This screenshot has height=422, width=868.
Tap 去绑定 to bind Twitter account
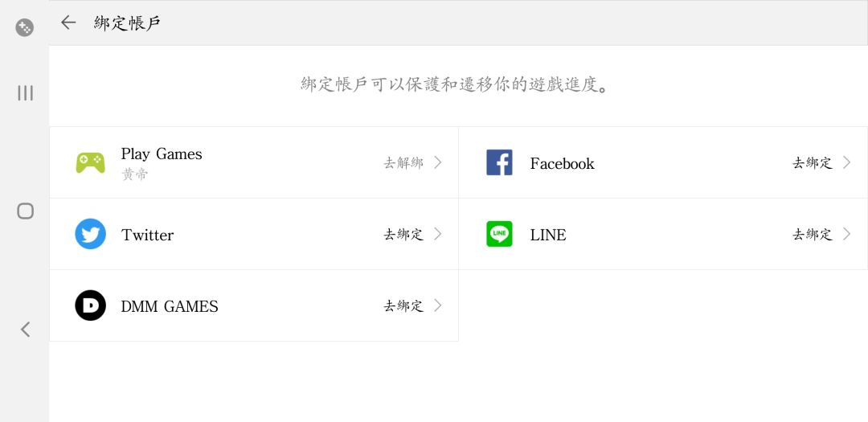(x=403, y=234)
